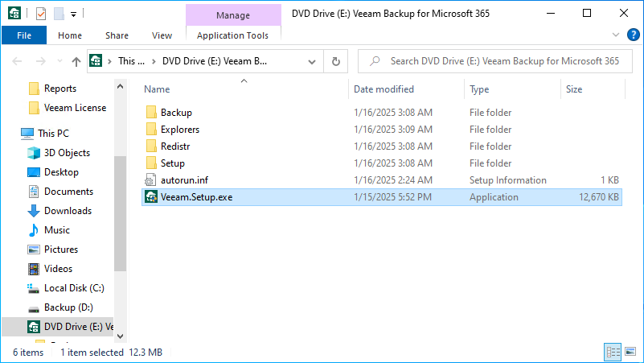Image resolution: width=644 pixels, height=363 pixels.
Task: Open Help with the question mark icon
Action: (633, 35)
